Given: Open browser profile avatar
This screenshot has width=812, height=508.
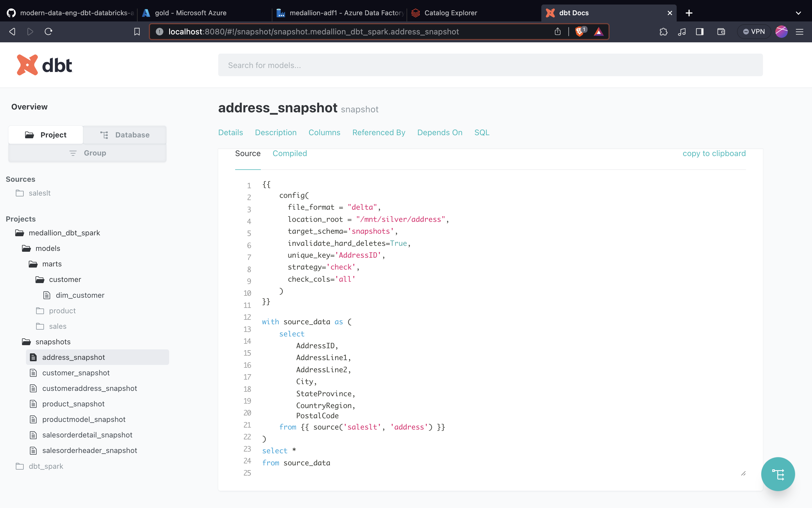Looking at the screenshot, I should click(782, 32).
